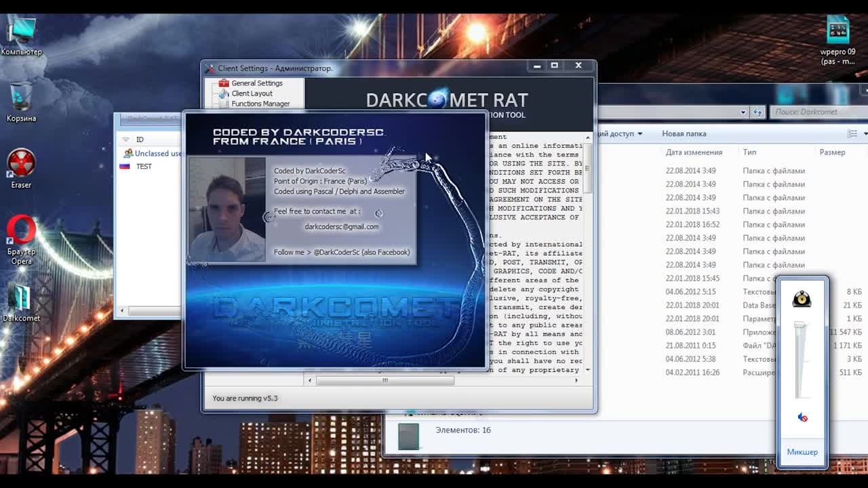
Task: Click the folder thumbnail in Explorer details pane
Action: [408, 436]
